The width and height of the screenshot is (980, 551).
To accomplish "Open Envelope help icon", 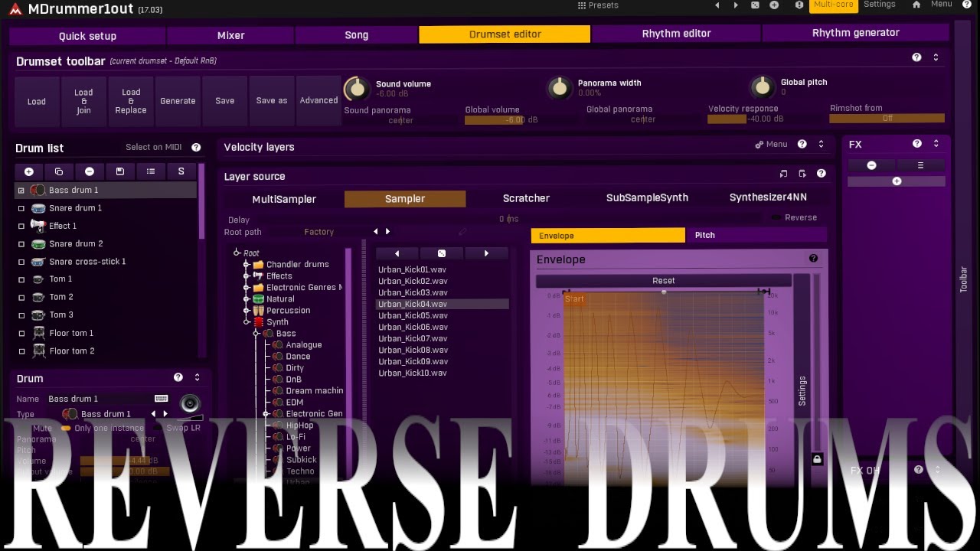I will point(813,259).
